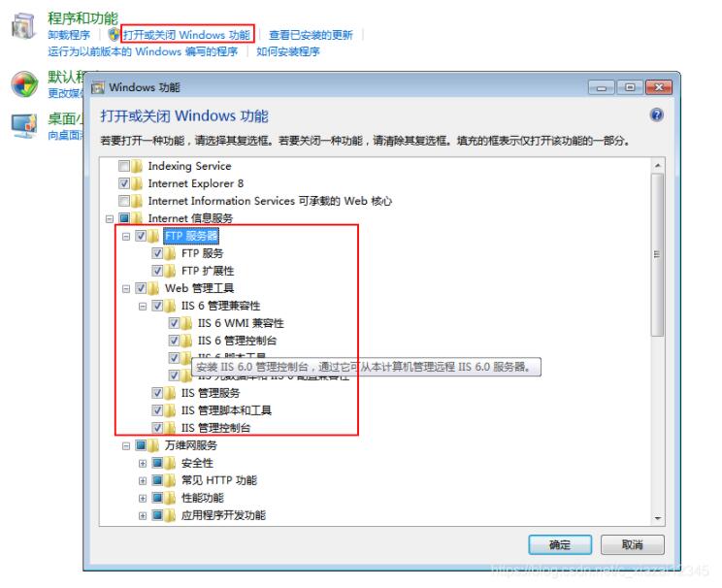Select the IIS 6 WMI 兼容性 item
The width and height of the screenshot is (722, 588).
tap(241, 323)
